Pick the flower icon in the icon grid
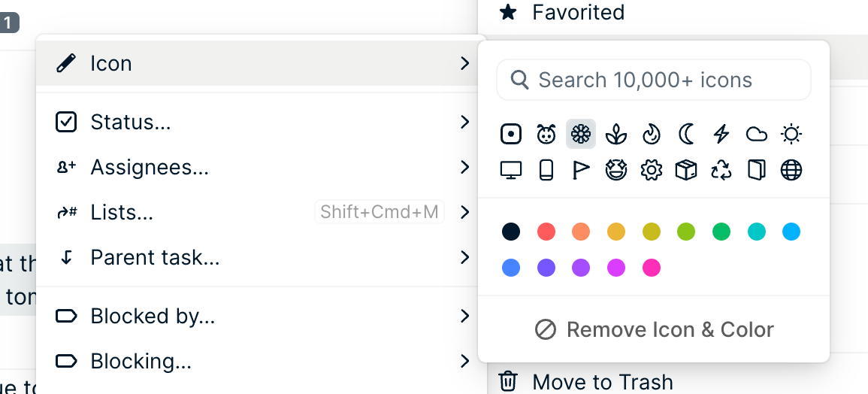868x394 pixels. click(x=581, y=135)
